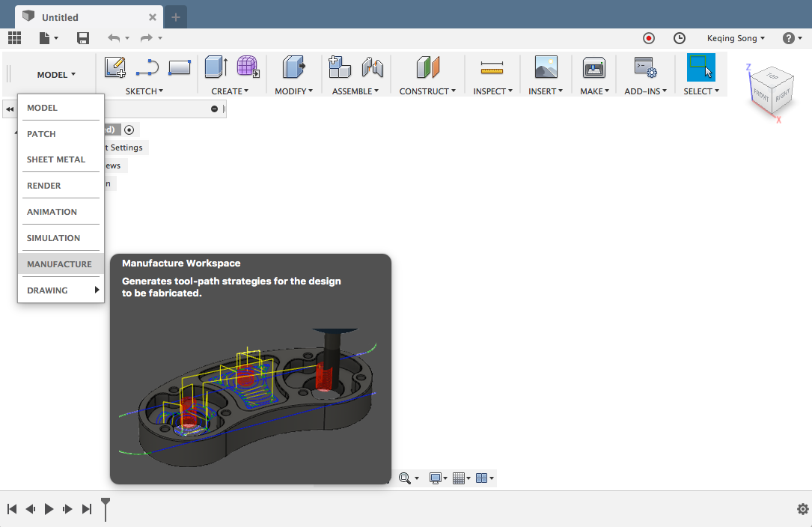Click the 3D Print make icon
Image resolution: width=812 pixels, height=527 pixels.
[593, 68]
